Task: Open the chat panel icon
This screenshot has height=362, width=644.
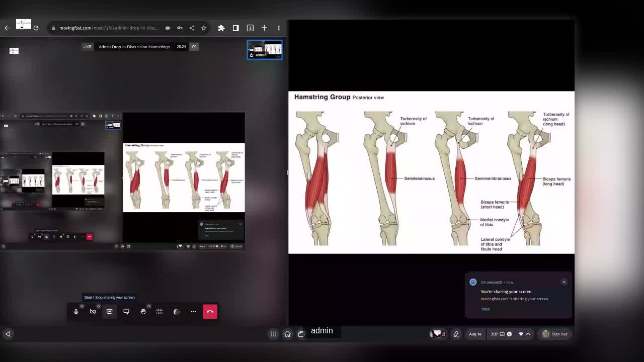Action: tap(126, 312)
